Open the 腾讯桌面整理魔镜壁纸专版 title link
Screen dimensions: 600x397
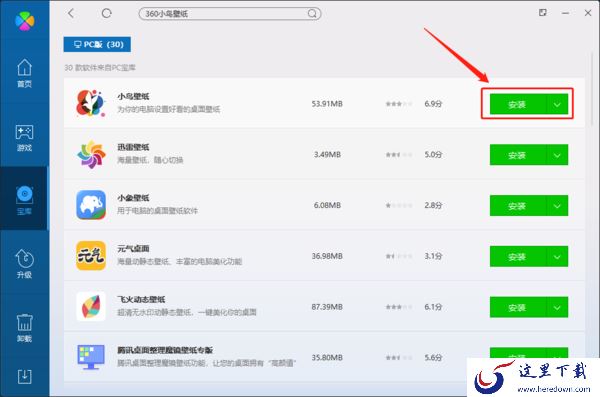(165, 350)
